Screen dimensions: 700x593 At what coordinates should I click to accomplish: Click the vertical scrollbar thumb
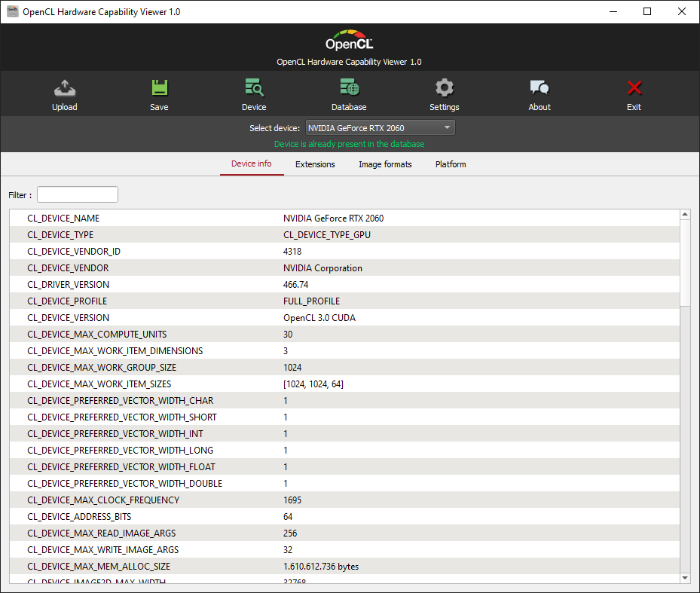685,264
